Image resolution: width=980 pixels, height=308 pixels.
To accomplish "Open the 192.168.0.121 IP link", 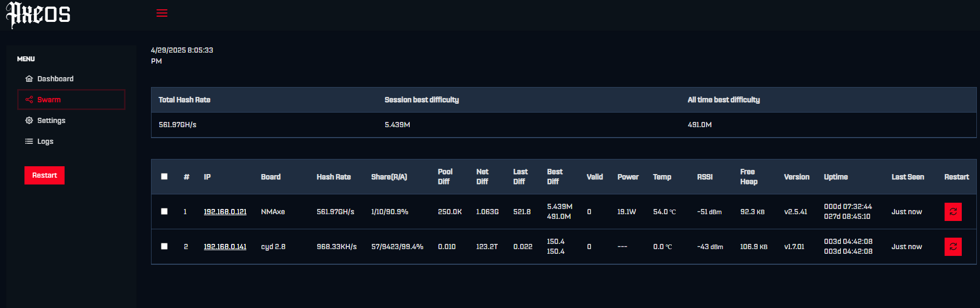I will point(225,212).
